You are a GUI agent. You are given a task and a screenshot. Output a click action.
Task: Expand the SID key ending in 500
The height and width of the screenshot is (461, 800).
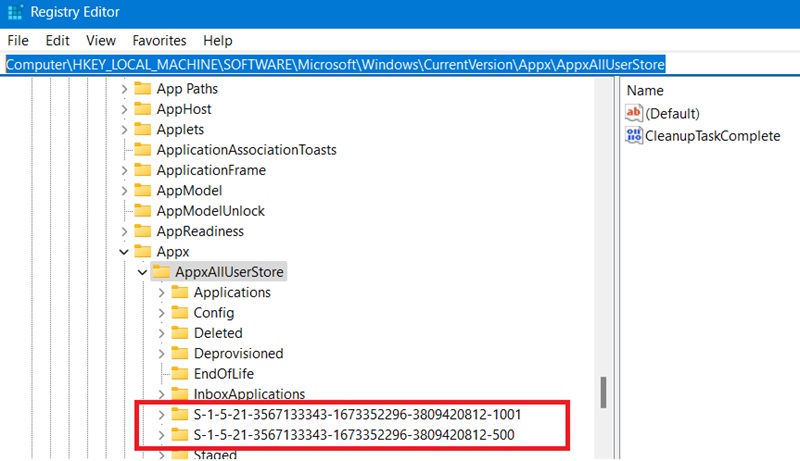pyautogui.click(x=161, y=435)
